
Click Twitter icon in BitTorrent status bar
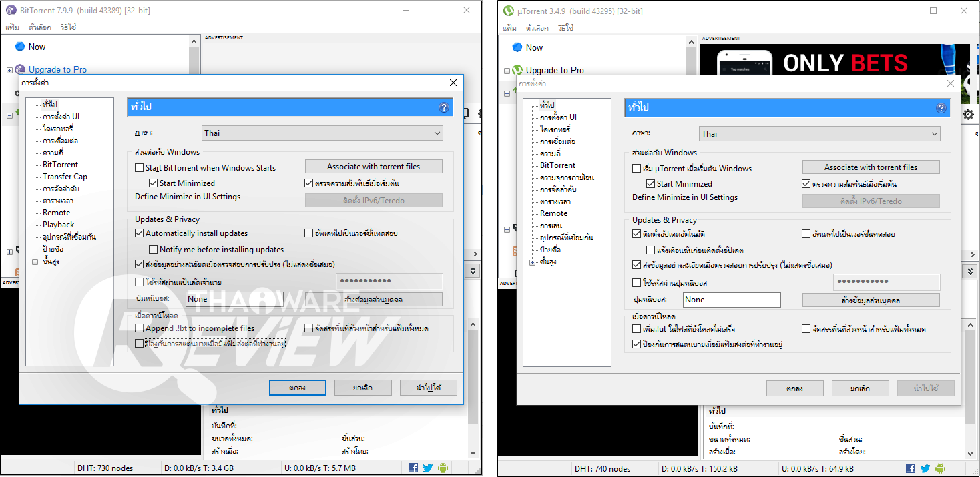pos(428,468)
